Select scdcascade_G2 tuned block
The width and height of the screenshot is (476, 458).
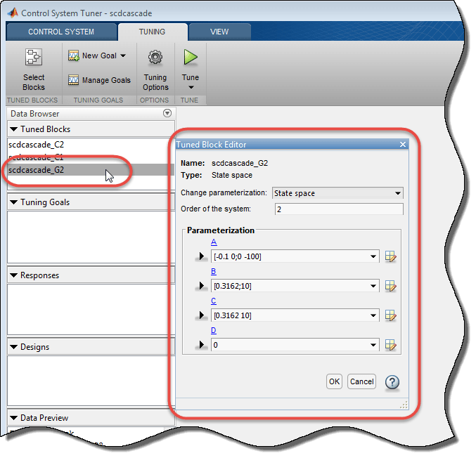tap(91, 170)
